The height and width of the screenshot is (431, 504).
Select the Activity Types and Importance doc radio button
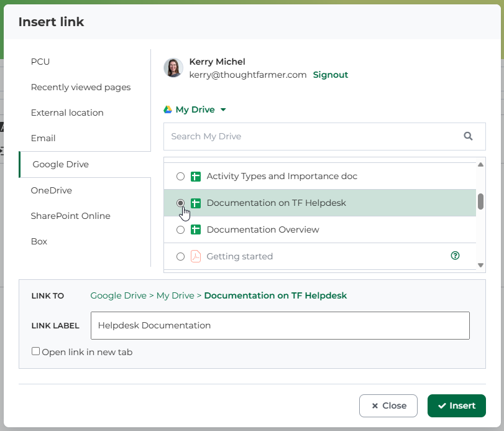coord(181,176)
